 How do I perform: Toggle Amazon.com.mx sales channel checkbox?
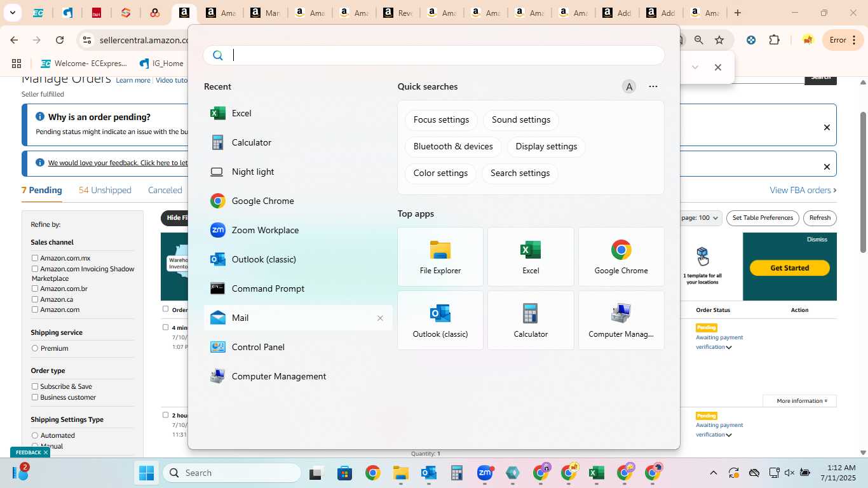[35, 258]
